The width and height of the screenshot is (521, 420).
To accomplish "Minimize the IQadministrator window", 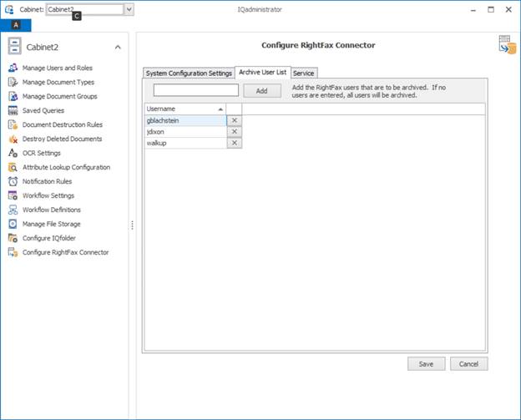I will click(473, 10).
